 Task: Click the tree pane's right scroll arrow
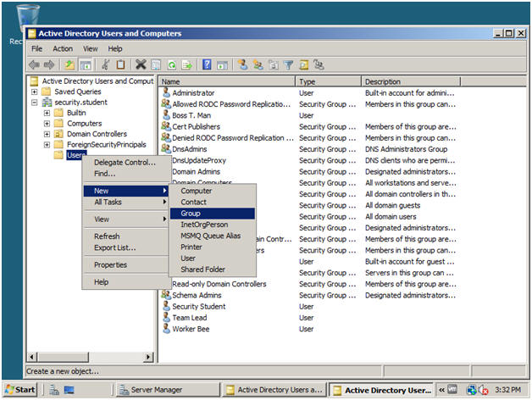pyautogui.click(x=148, y=357)
